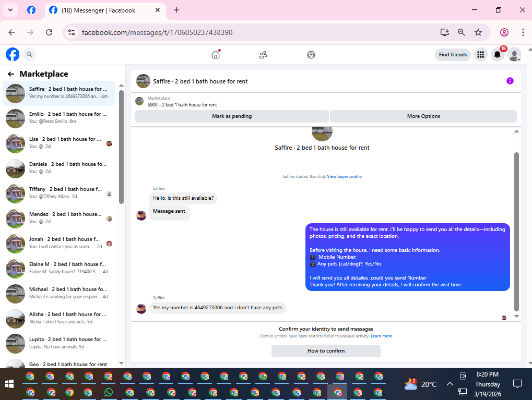Click the chat messages scrollbar thumb
This screenshot has height=400, width=532.
coord(516,232)
